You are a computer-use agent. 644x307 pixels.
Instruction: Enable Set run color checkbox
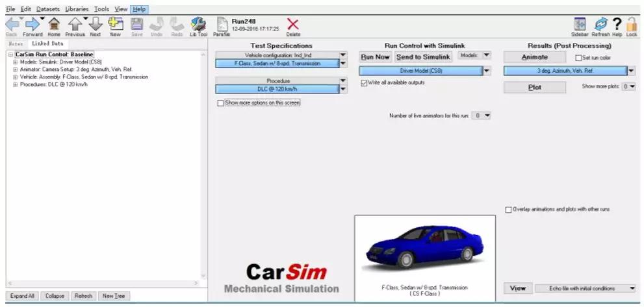579,58
